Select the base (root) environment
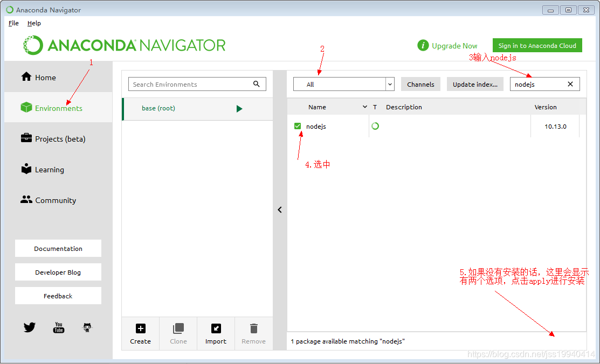This screenshot has width=600, height=364. [x=197, y=109]
